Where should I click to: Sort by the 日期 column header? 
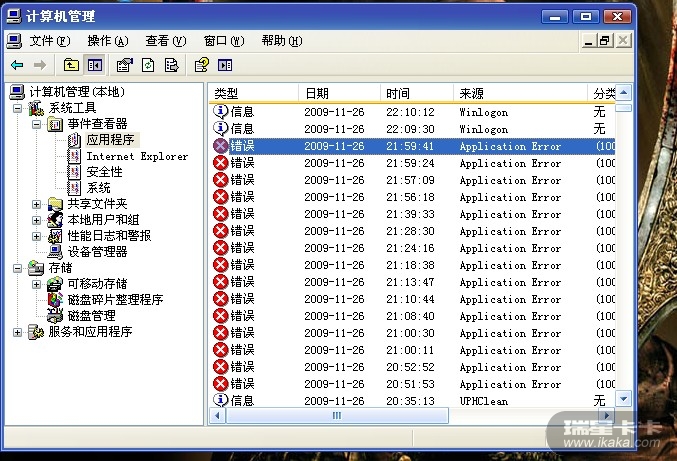coord(339,93)
